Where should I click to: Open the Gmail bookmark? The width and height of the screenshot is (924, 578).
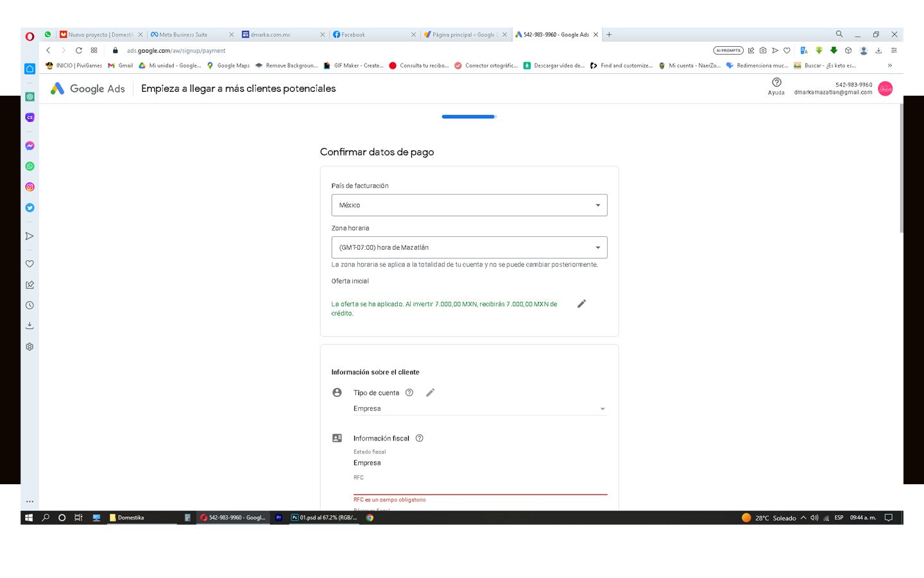121,66
